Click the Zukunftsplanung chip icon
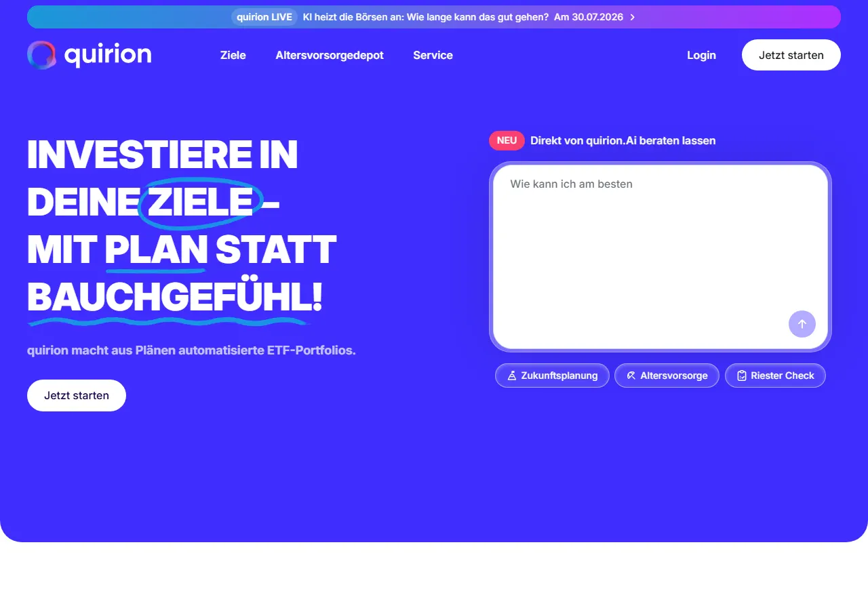The width and height of the screenshot is (868, 610). [512, 375]
